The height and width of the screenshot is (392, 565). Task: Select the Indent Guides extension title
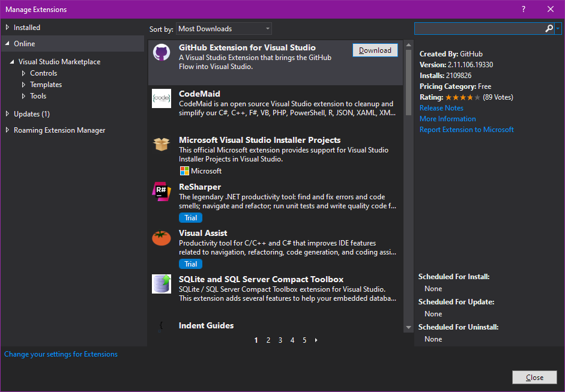click(206, 326)
